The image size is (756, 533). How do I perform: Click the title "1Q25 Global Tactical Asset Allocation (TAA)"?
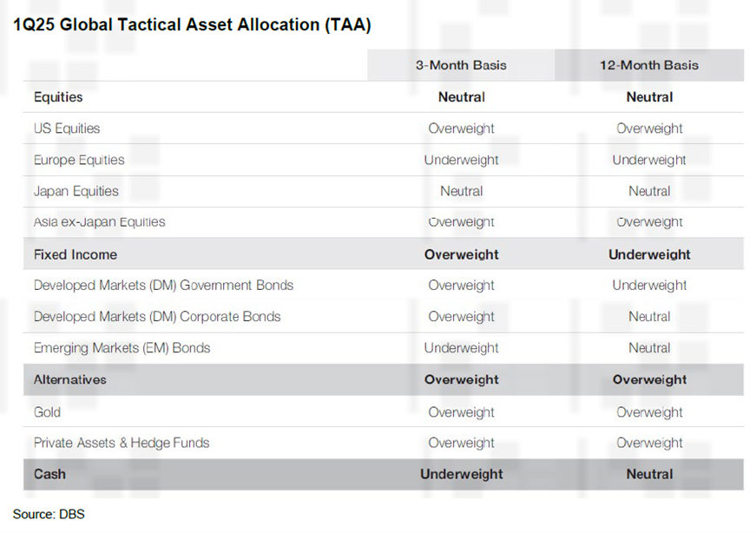(x=192, y=24)
